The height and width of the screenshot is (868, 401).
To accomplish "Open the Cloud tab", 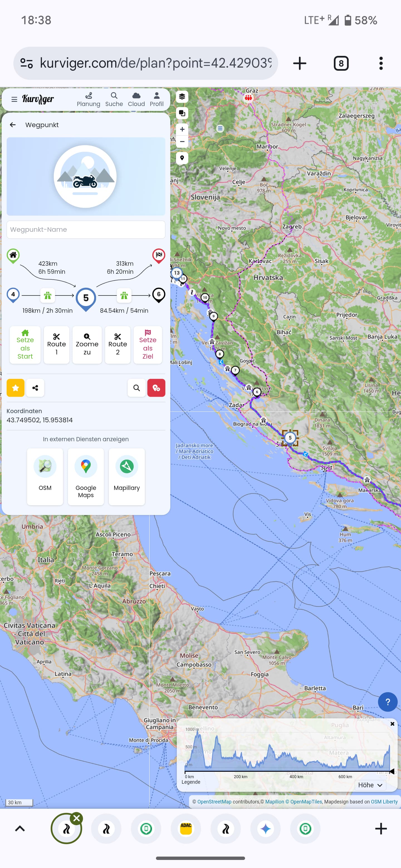I will pos(136,99).
